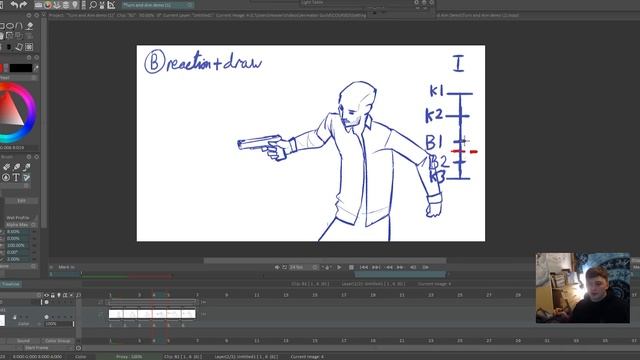Click the Start Frame button
The width and height of the screenshot is (640, 360).
[x=36, y=348]
